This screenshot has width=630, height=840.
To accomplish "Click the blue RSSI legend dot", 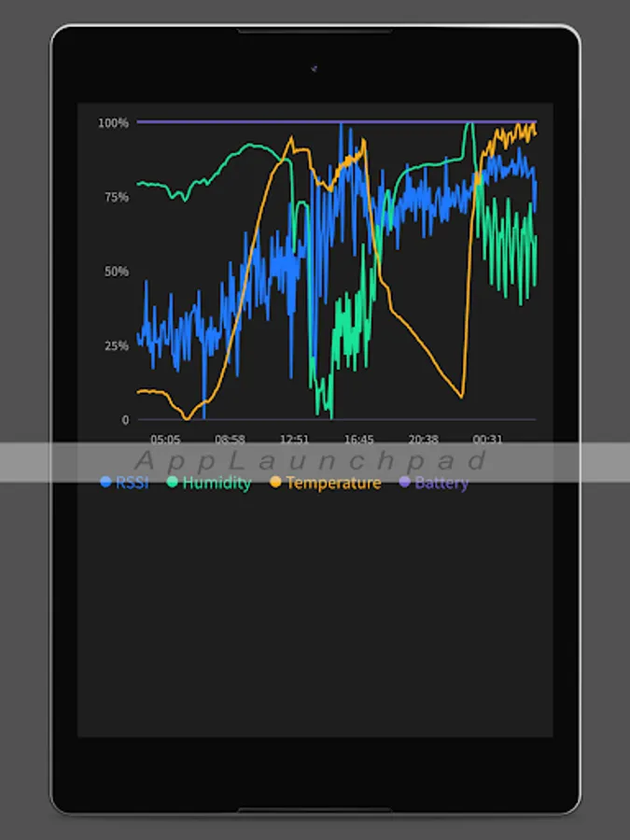I will 105,482.
